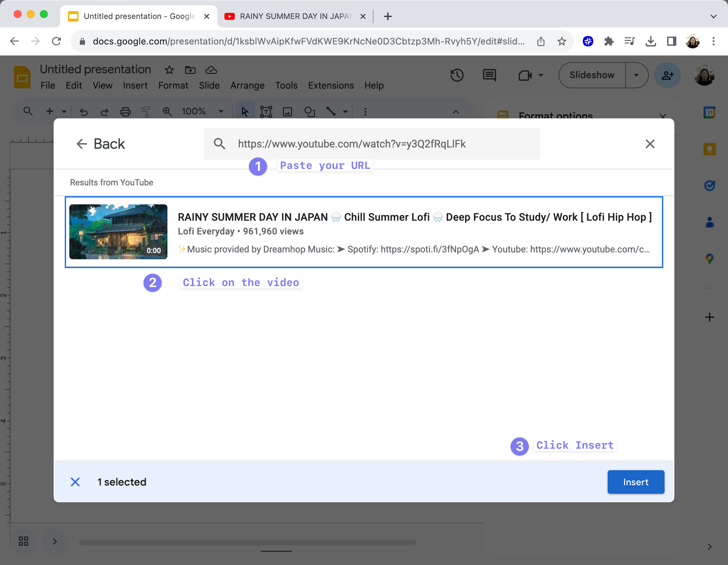Collapse the menus with the up chevron
The image size is (728, 565).
[456, 112]
